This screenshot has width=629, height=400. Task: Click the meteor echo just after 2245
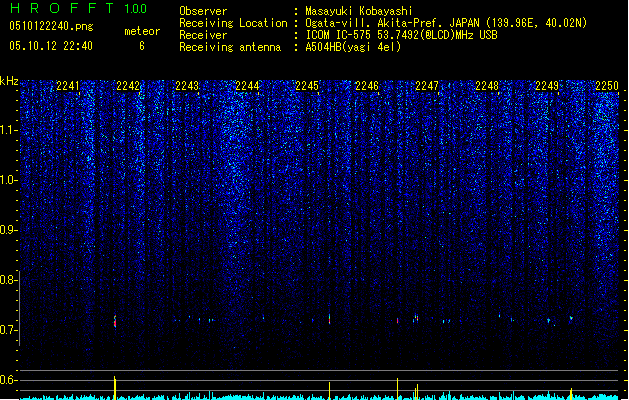coord(329,319)
